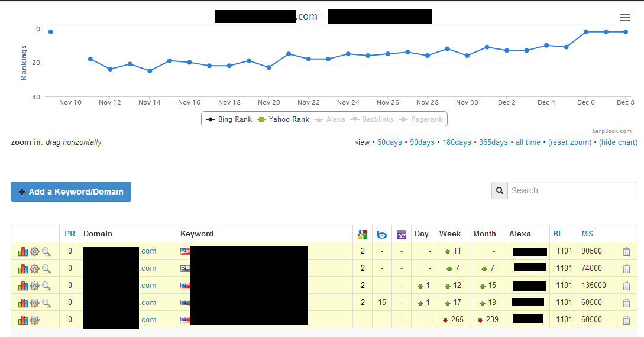
Task: Click Add a Keyword/Domain button
Action: (x=71, y=192)
